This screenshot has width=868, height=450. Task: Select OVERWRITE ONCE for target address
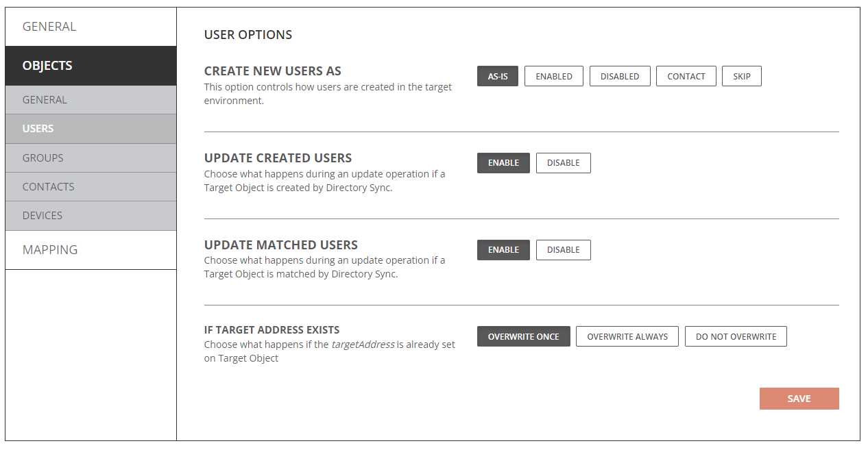click(x=524, y=336)
